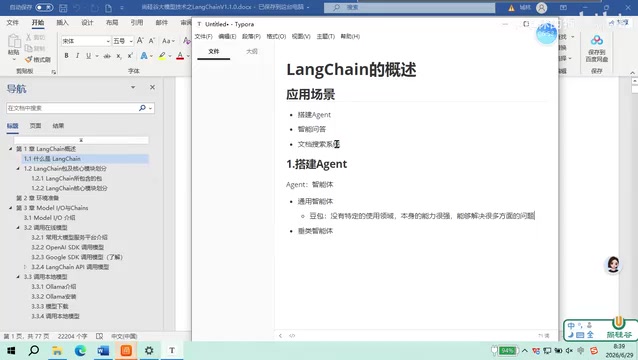
Task: Open the 引用 ribbon tab
Action: click(137, 22)
